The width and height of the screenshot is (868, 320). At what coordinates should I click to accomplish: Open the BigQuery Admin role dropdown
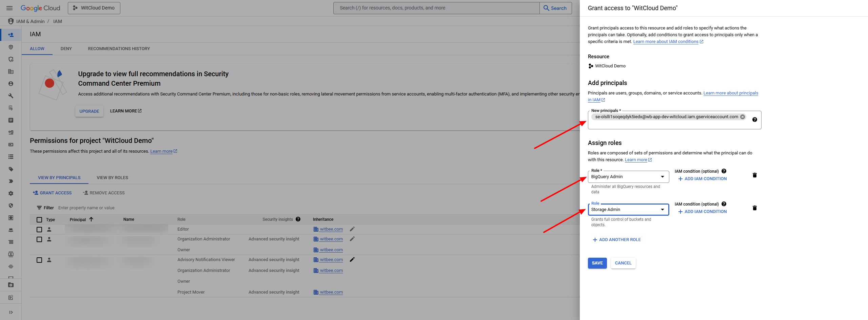(628, 177)
